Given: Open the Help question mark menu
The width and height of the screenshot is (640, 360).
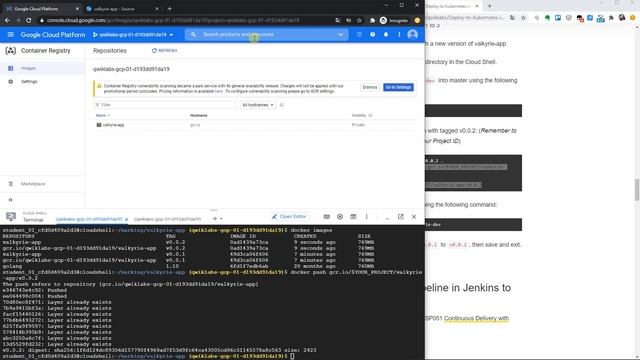Looking at the screenshot, I should pyautogui.click(x=372, y=35).
